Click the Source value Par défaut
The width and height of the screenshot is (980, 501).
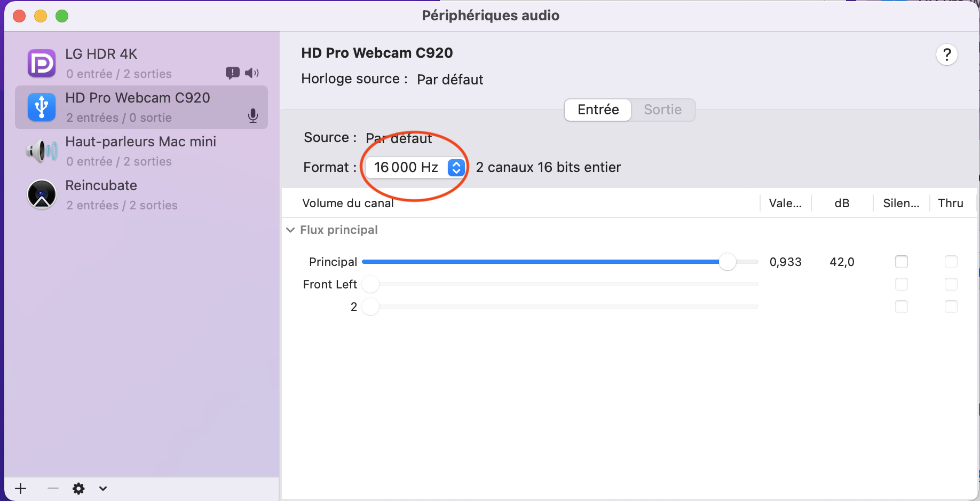click(x=399, y=138)
